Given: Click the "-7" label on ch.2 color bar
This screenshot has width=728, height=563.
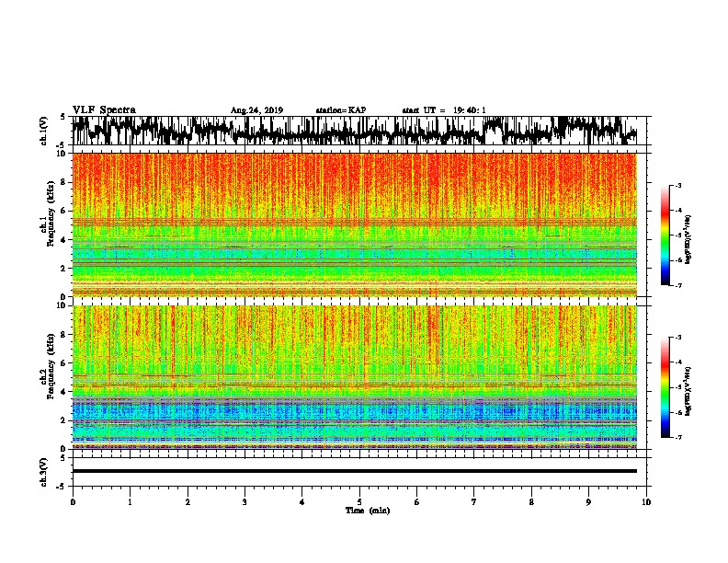Looking at the screenshot, I should [x=678, y=437].
